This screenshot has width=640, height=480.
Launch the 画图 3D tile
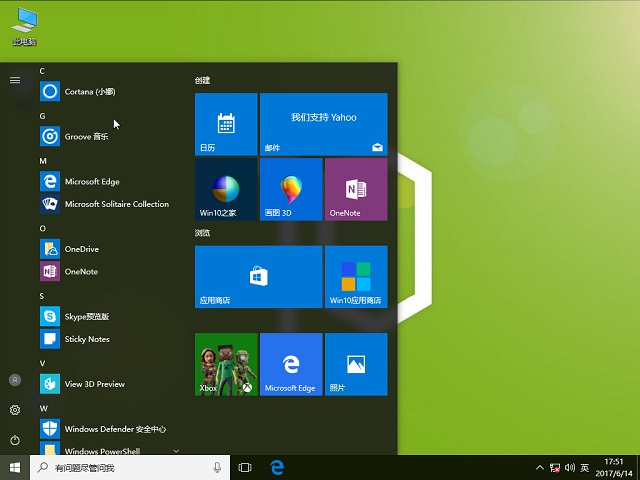click(x=291, y=189)
